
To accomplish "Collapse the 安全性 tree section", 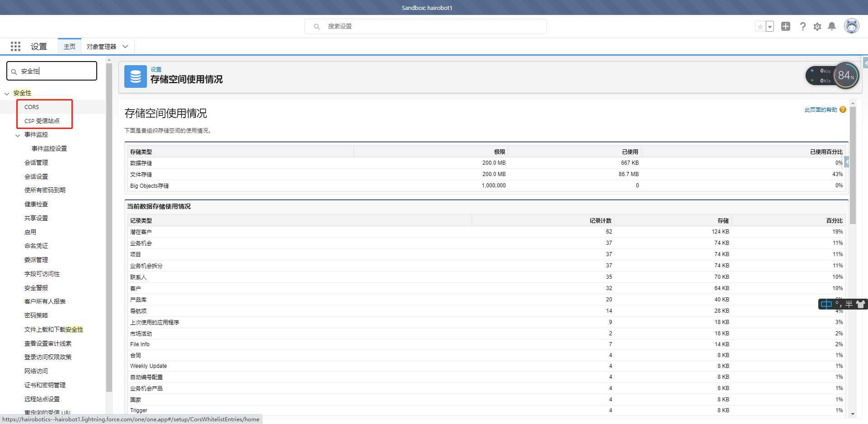I will tap(6, 93).
